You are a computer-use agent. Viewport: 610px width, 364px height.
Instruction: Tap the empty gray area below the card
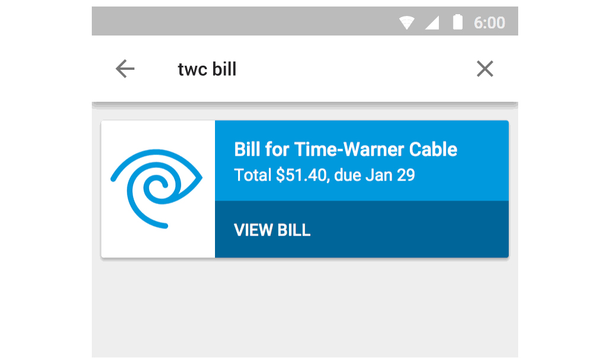coord(304,308)
